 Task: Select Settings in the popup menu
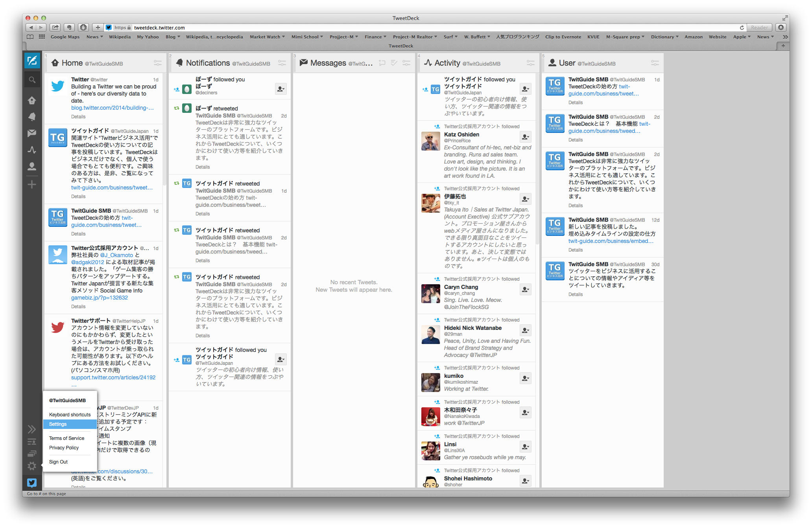(58, 424)
